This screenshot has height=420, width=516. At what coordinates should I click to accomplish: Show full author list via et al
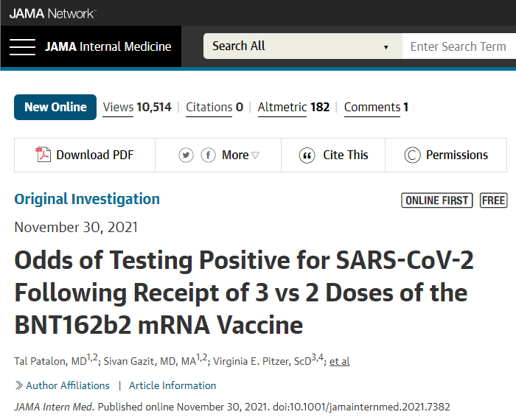click(x=340, y=360)
